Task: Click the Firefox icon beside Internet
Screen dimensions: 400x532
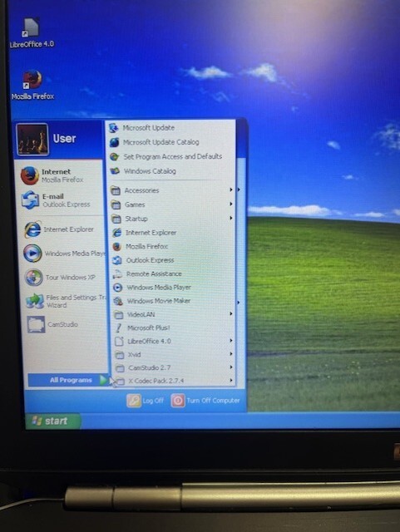Action: tap(30, 175)
